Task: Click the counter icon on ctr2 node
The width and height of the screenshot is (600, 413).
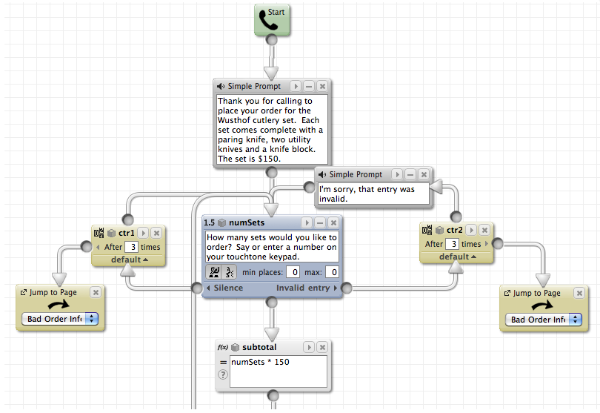Action: tap(430, 231)
